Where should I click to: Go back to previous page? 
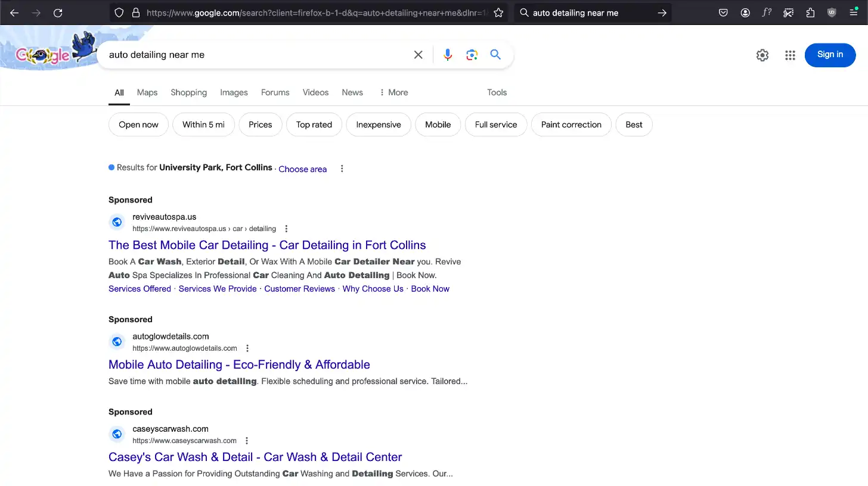(x=14, y=13)
